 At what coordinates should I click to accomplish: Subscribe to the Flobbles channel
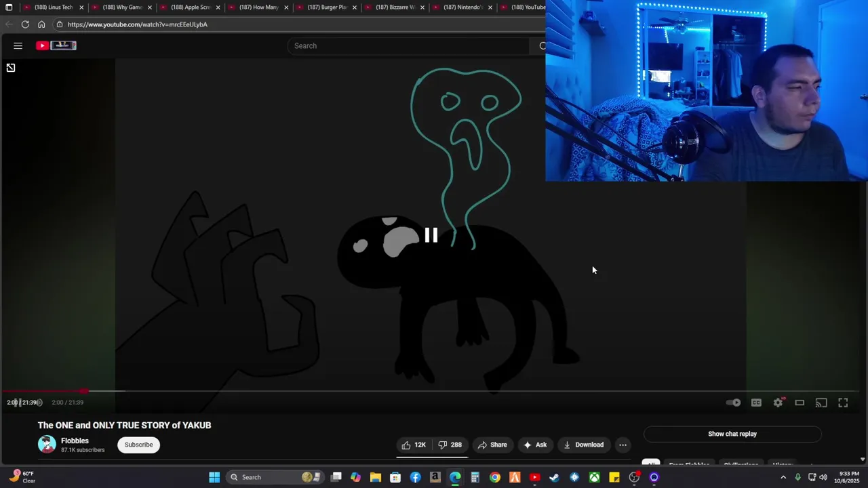(138, 445)
